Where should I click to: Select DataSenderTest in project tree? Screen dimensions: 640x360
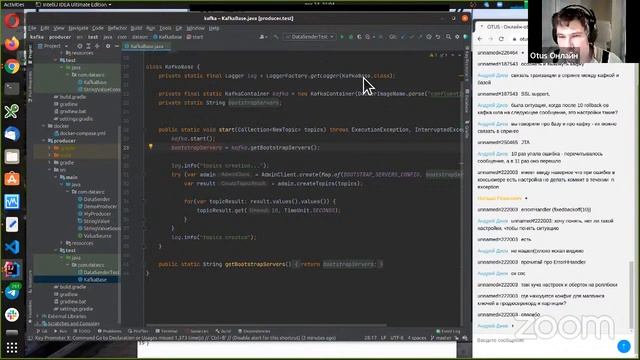click(98, 272)
